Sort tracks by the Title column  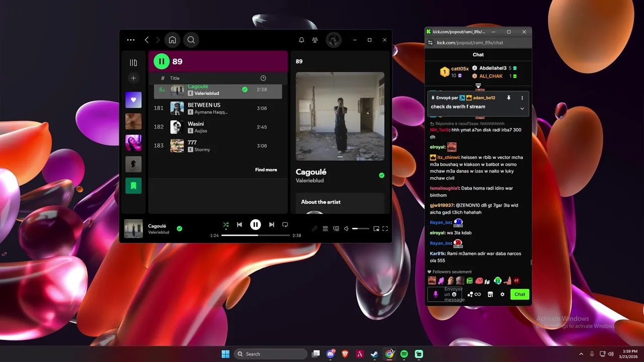(175, 78)
